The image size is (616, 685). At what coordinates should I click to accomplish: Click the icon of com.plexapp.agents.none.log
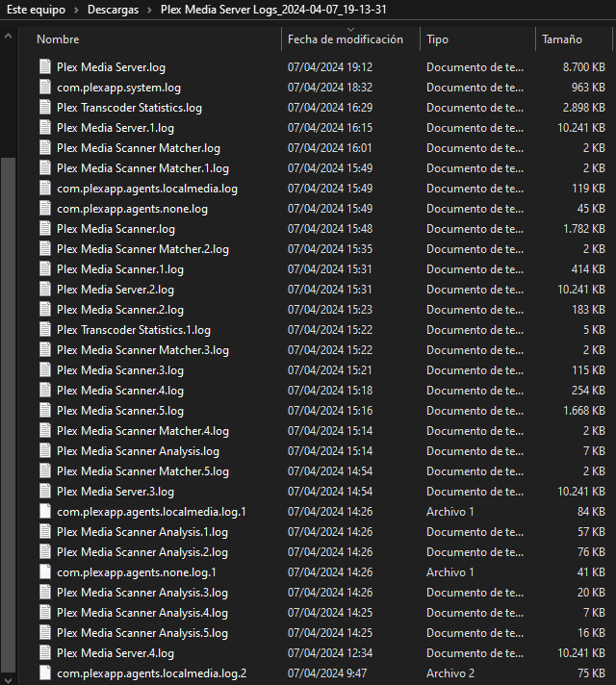point(45,209)
